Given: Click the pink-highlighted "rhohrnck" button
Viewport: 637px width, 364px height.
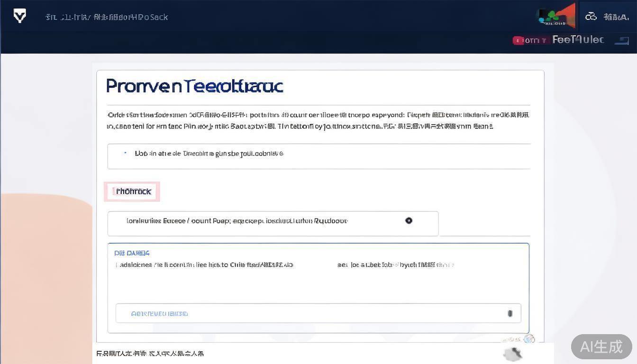Looking at the screenshot, I should [x=132, y=191].
